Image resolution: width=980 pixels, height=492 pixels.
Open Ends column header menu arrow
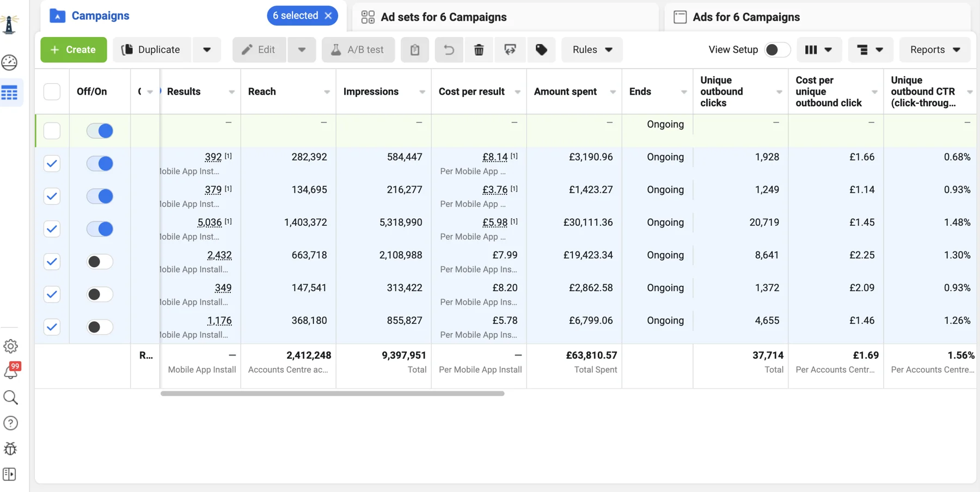[x=684, y=92]
